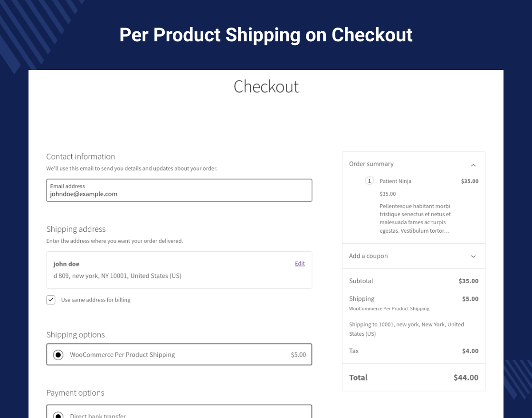The width and height of the screenshot is (532, 418).
Task: Click the john doe address card name
Action: pyautogui.click(x=66, y=264)
